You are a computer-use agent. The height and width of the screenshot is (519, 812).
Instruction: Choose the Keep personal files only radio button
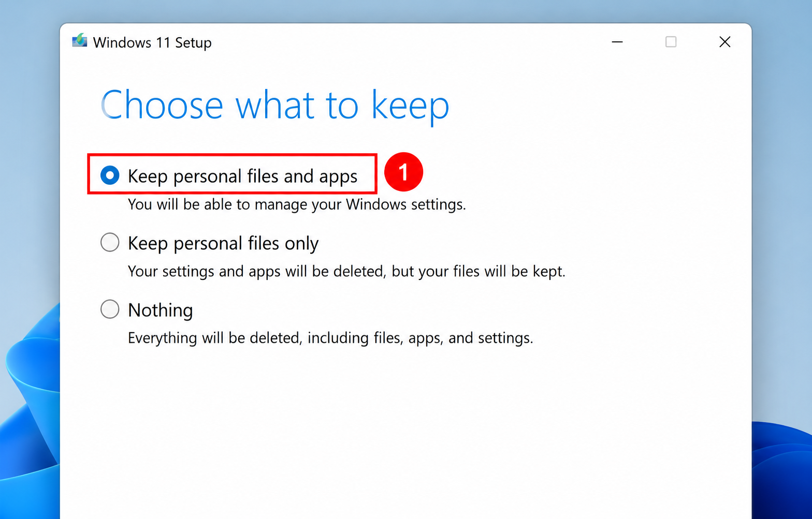click(110, 242)
